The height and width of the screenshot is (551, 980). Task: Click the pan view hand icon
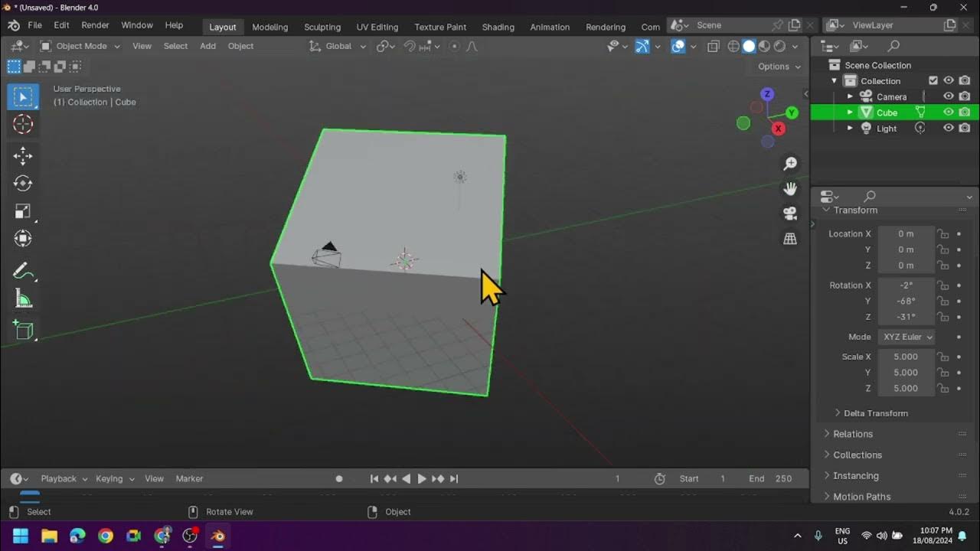790,188
